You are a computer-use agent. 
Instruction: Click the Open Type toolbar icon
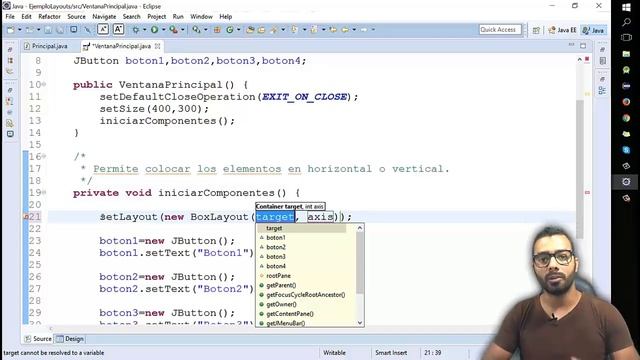pyautogui.click(x=250, y=30)
